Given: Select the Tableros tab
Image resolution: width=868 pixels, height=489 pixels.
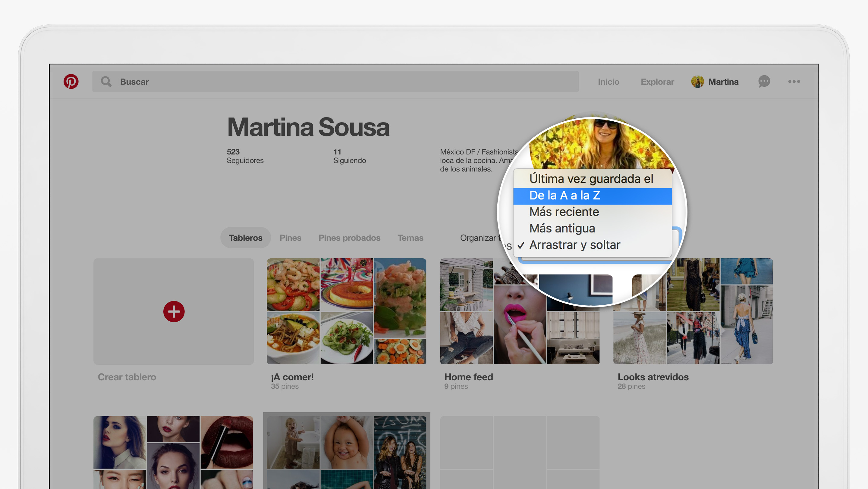Looking at the screenshot, I should pos(245,238).
